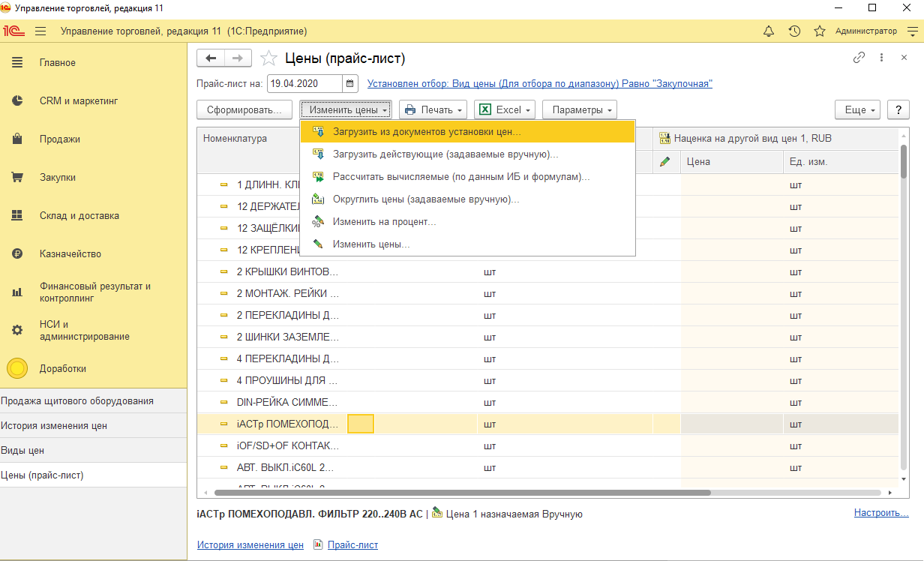The height and width of the screenshot is (561, 924).
Task: Expand the Печать dropdown
Action: [x=433, y=109]
